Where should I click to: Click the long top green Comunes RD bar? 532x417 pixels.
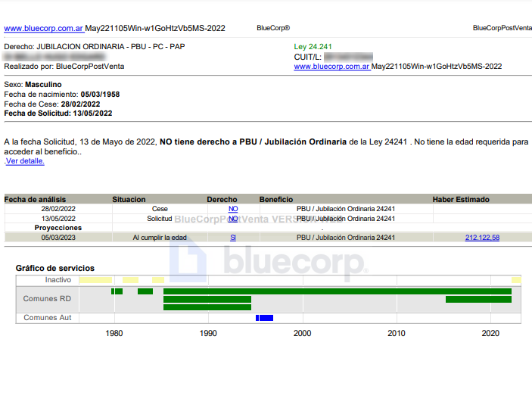(338, 291)
